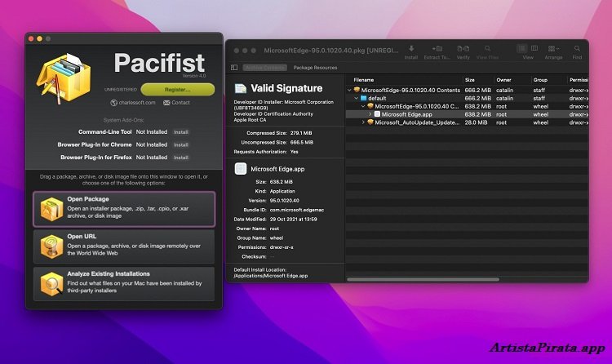Viewport: 612px width, 364px height.
Task: Click the Compressed Size 279.1 MiB value
Action: pos(301,133)
